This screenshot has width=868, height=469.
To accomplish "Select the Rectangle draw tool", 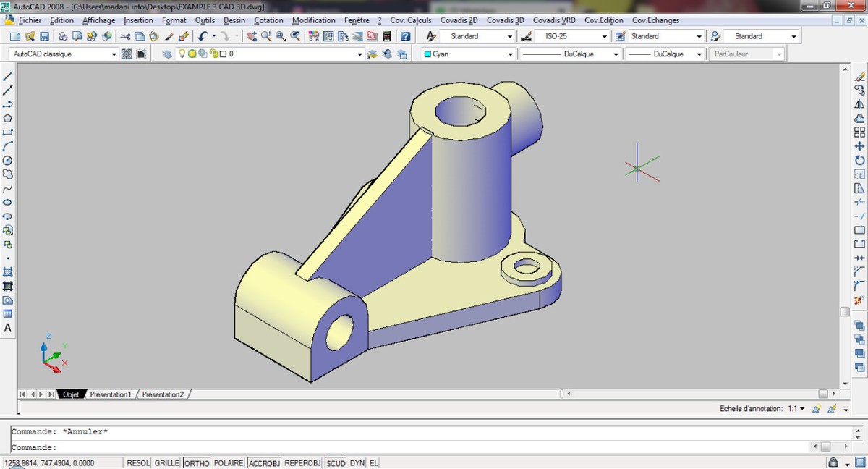I will [x=8, y=132].
